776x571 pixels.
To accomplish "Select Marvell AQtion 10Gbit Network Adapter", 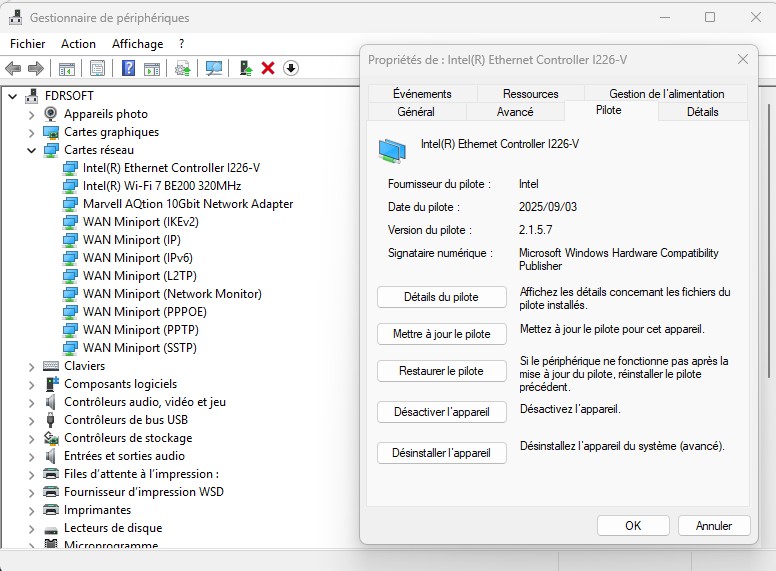I will coord(188,204).
